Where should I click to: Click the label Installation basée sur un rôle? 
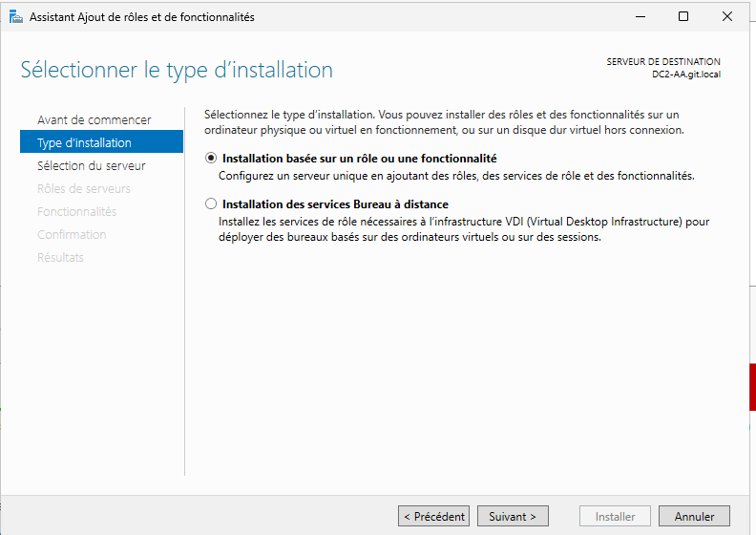(x=359, y=159)
